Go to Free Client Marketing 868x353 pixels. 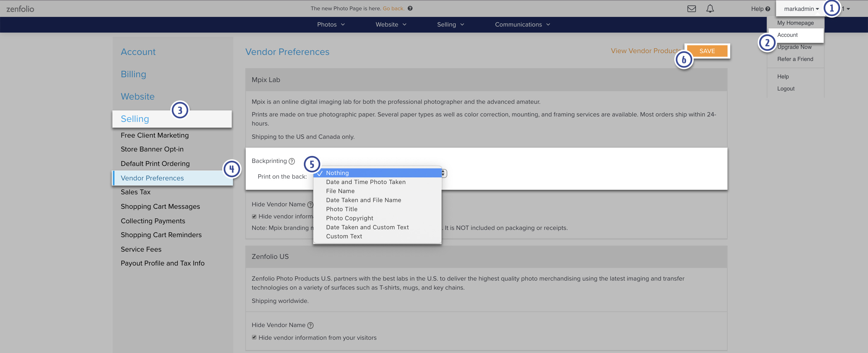[155, 135]
